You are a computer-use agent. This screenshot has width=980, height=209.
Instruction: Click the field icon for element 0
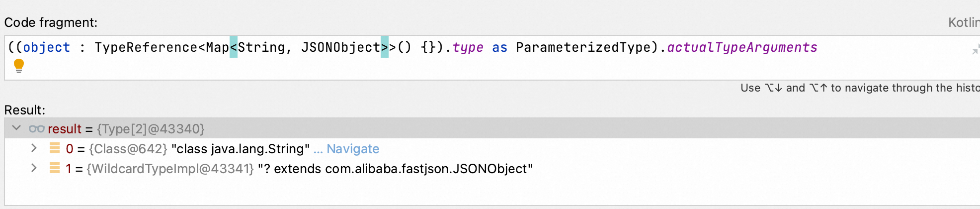(x=55, y=148)
